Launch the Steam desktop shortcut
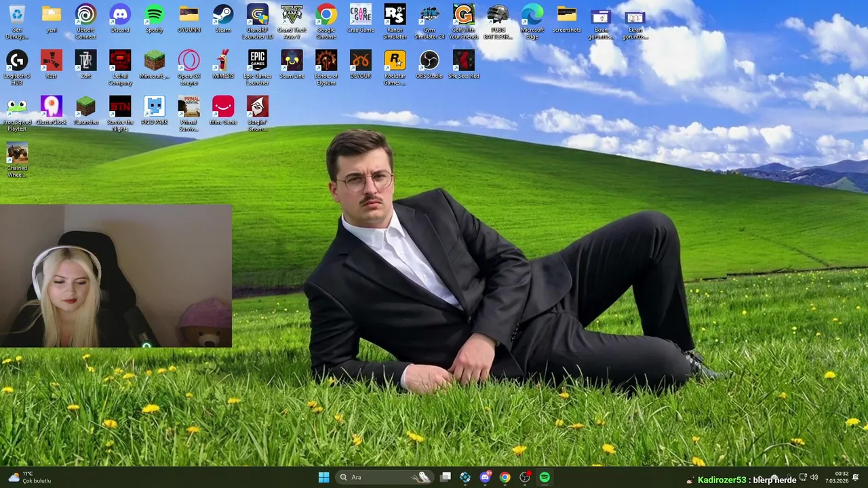This screenshot has width=868, height=488. pyautogui.click(x=223, y=19)
